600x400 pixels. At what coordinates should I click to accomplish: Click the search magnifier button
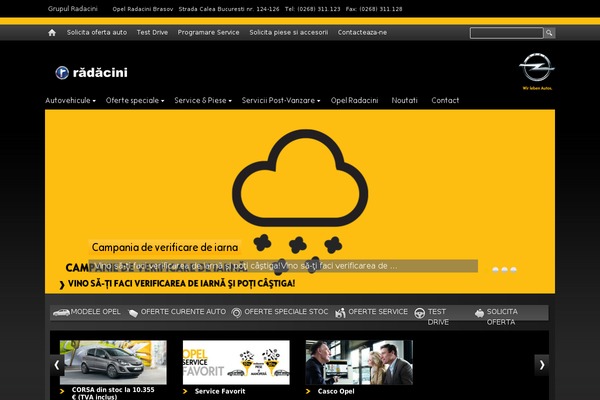point(549,33)
